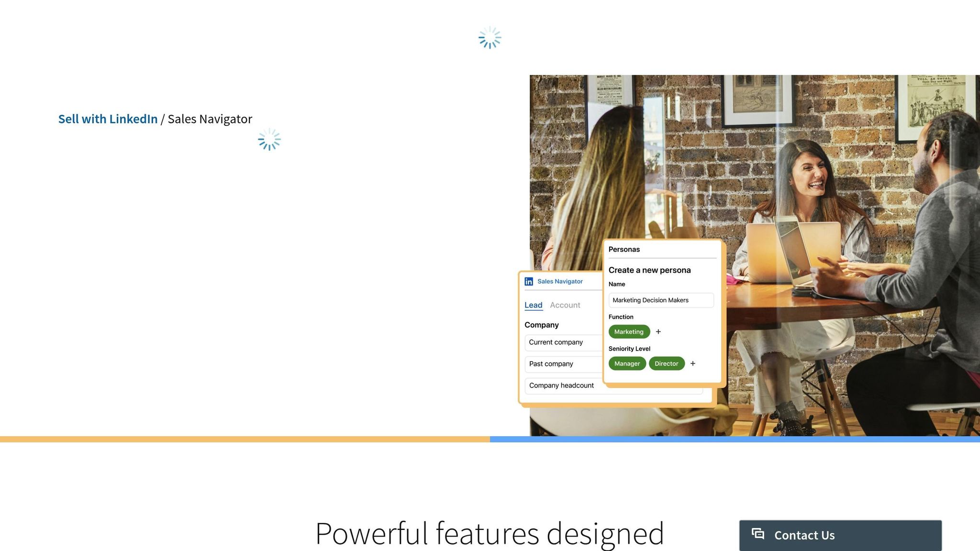Click the orange divider bar segment

244,439
